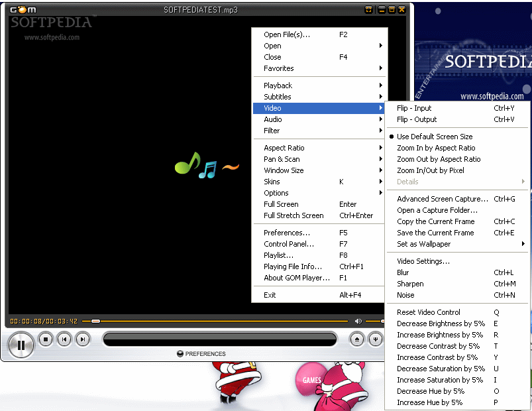Click Increase Hue by 5%
Viewport: 532px width, 411px height.
pos(457,402)
